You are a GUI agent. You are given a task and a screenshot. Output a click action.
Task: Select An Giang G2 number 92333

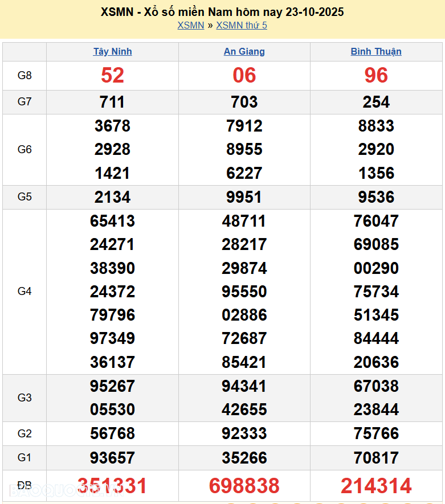pyautogui.click(x=244, y=433)
